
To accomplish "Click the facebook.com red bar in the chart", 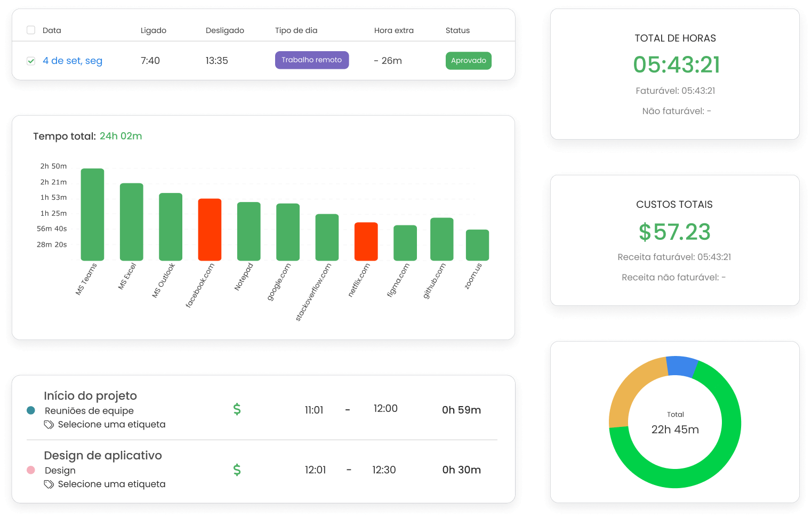I will pos(209,229).
